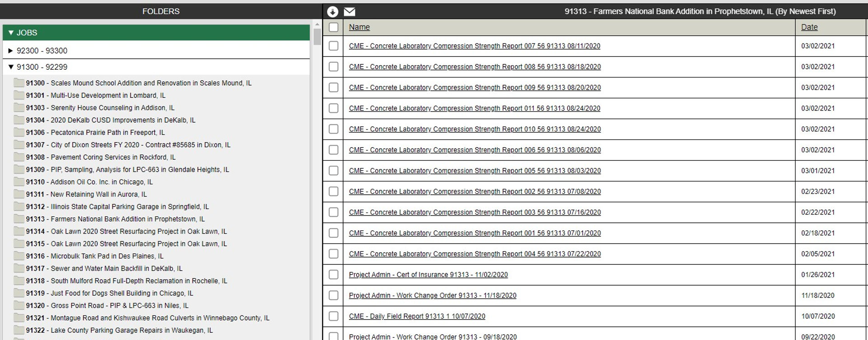Collapse the 91300 - 92299 job range
This screenshot has width=868, height=340.
point(156,67)
